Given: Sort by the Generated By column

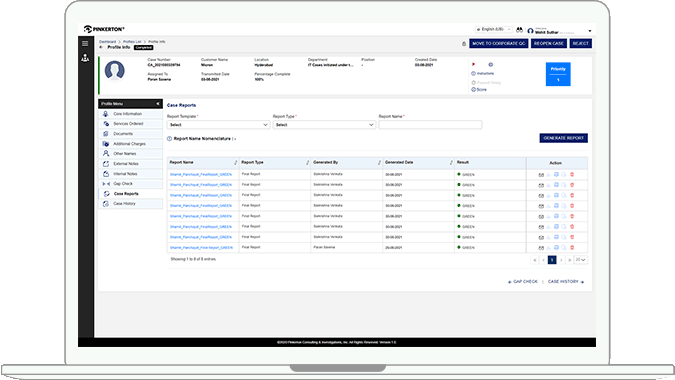Looking at the screenshot, I should point(379,163).
